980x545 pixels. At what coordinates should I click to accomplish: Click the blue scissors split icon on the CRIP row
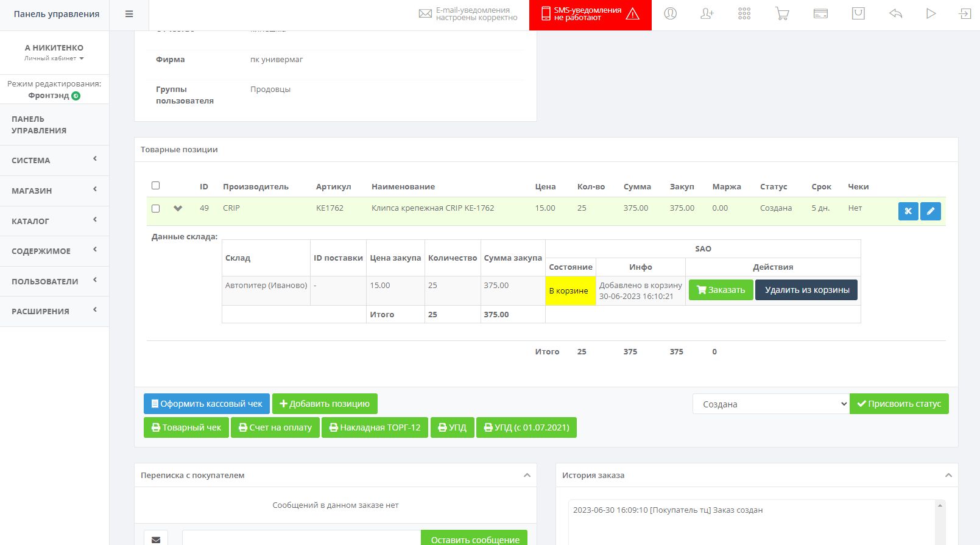(x=908, y=211)
